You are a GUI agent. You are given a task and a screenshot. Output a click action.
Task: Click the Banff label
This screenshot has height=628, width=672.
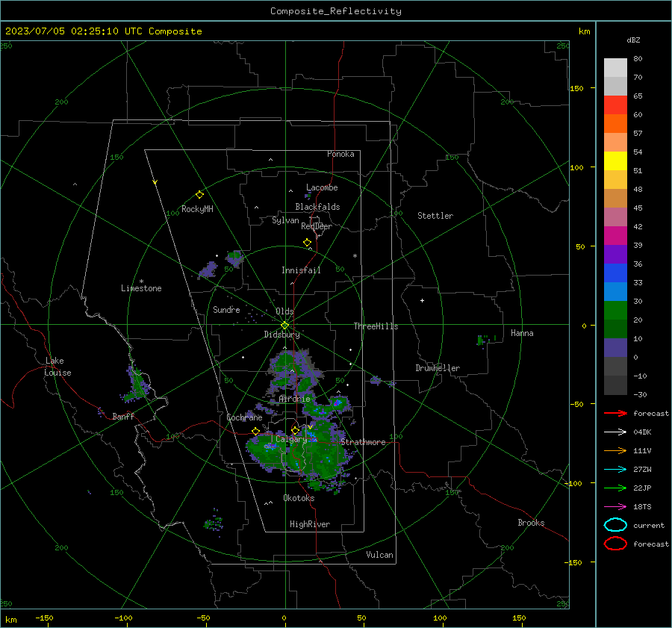[123, 416]
